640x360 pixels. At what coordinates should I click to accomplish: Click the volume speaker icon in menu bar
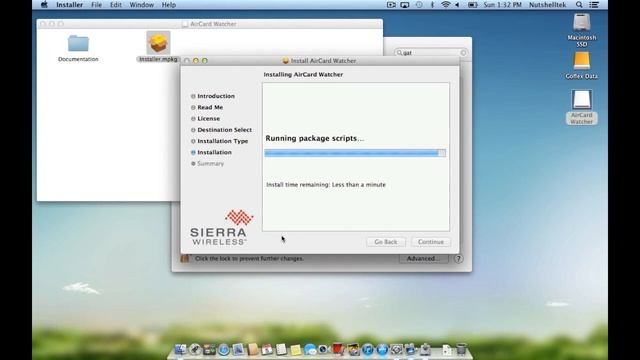tap(458, 5)
